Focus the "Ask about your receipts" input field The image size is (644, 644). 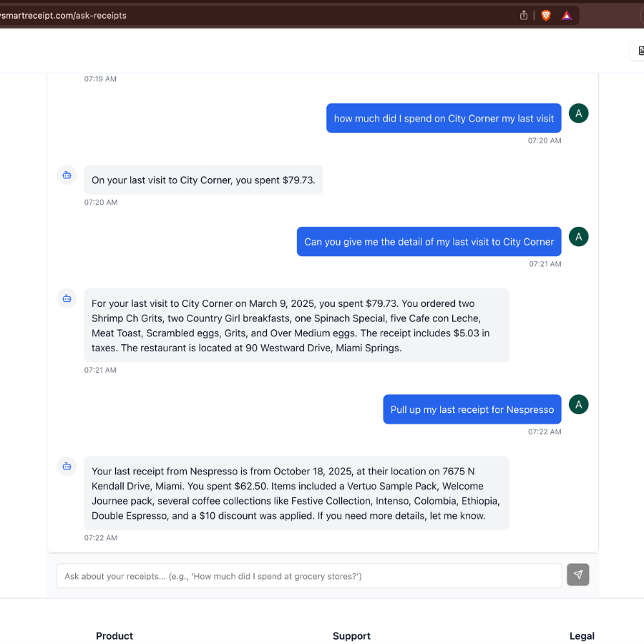[308, 576]
